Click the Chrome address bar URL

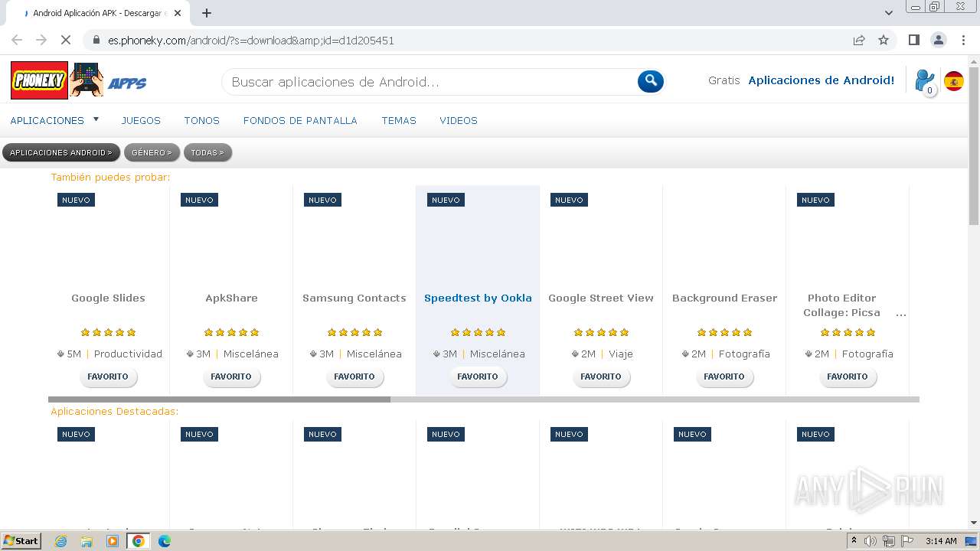point(250,41)
